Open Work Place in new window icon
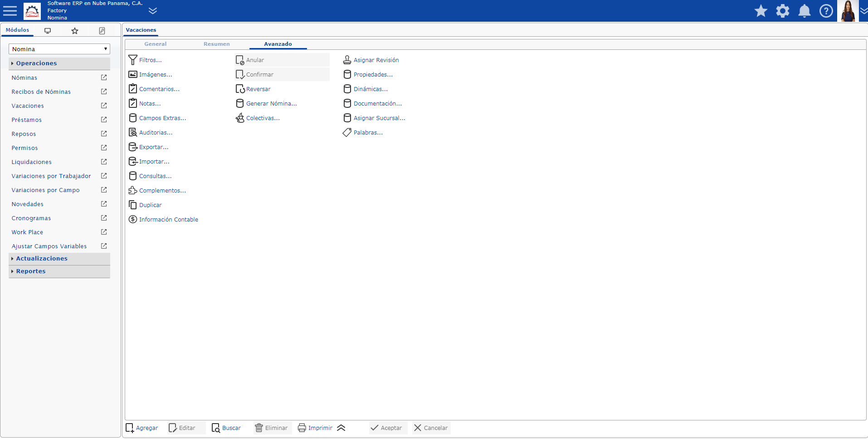Image resolution: width=868 pixels, height=439 pixels. 104,232
